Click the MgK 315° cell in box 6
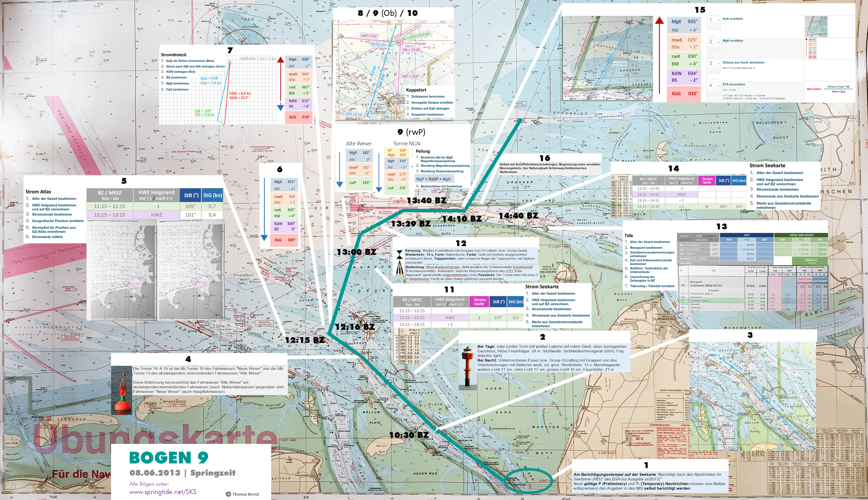The image size is (868, 500). pos(284,185)
